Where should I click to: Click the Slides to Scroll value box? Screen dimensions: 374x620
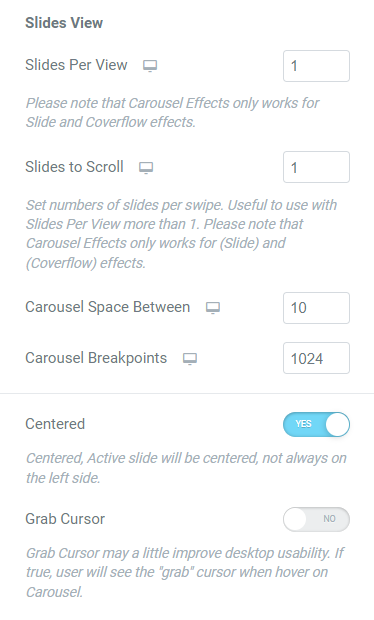pyautogui.click(x=316, y=167)
